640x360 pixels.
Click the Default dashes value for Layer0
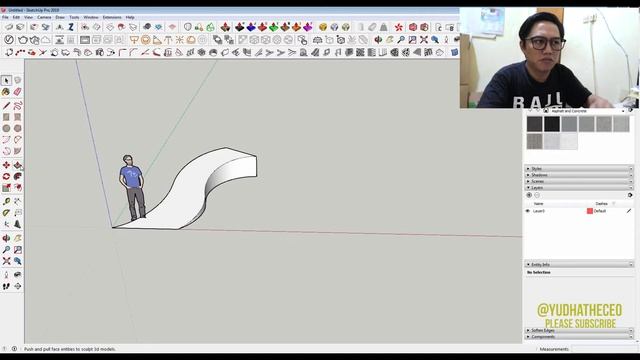(600, 211)
